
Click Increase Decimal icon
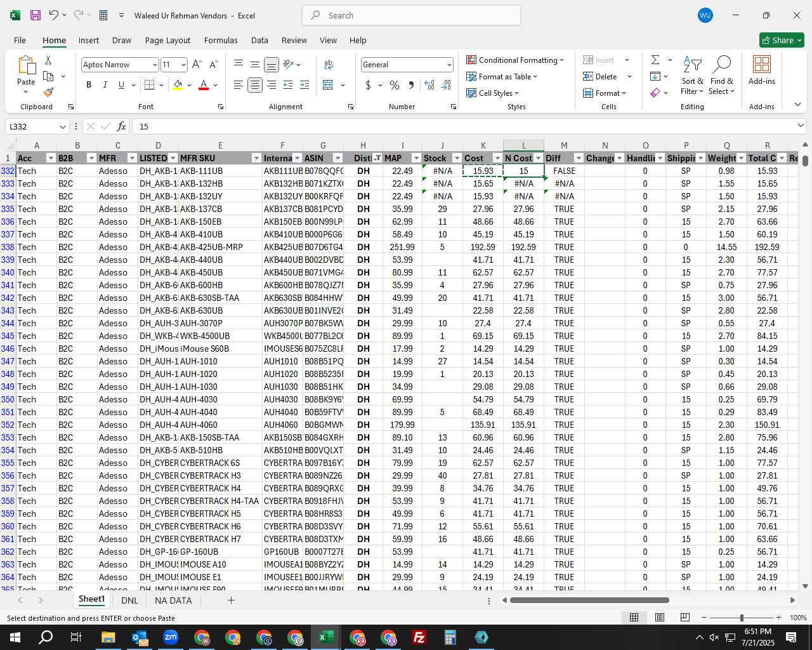click(x=429, y=84)
